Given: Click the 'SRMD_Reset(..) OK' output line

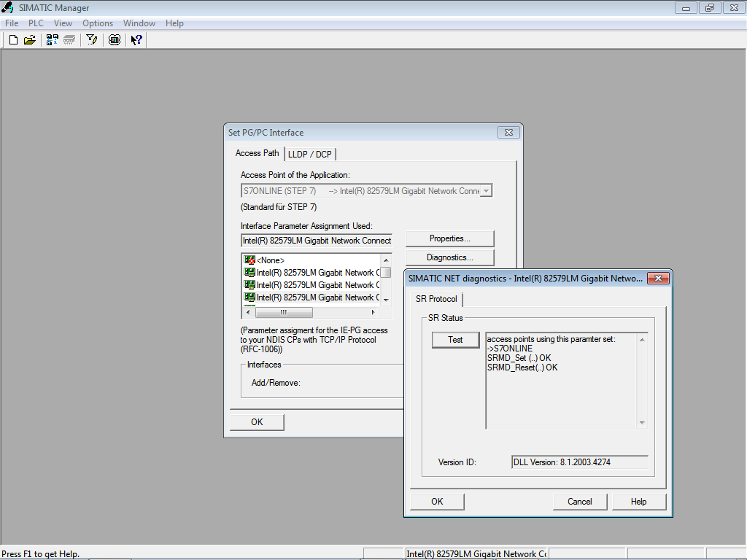Looking at the screenshot, I should click(x=522, y=367).
